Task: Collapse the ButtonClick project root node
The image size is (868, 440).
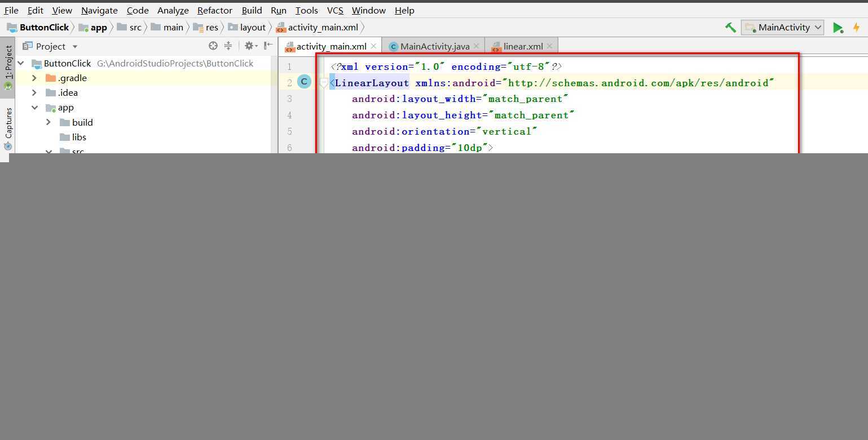Action: pyautogui.click(x=21, y=63)
